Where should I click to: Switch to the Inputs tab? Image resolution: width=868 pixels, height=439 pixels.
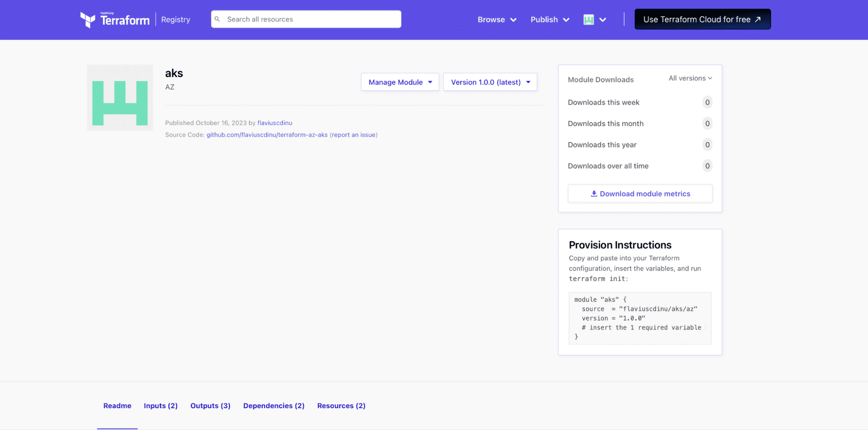[160, 406]
